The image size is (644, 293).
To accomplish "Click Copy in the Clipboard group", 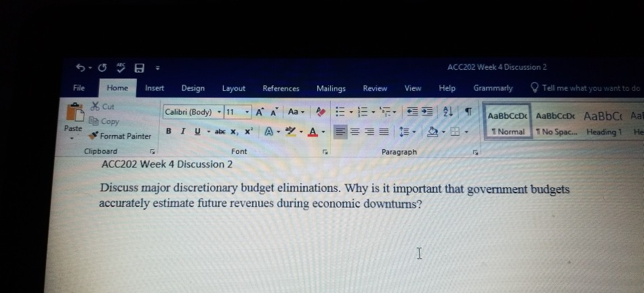I will pyautogui.click(x=104, y=121).
